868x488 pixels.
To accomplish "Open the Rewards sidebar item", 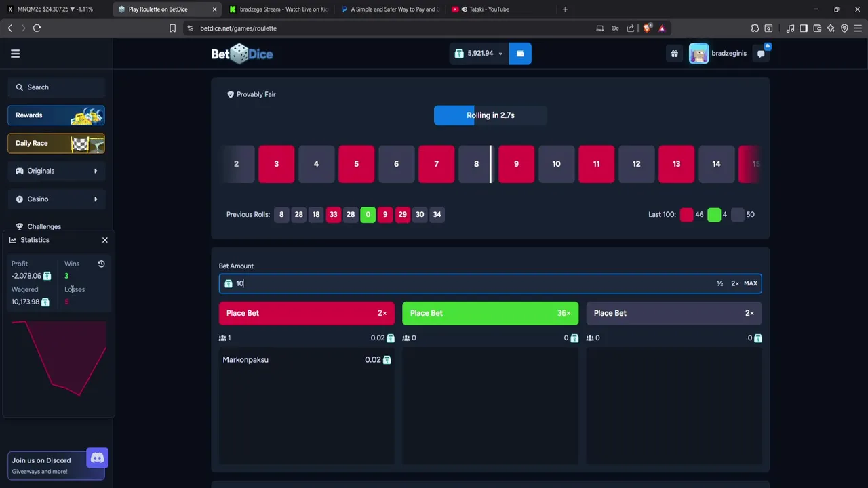I will (x=56, y=115).
